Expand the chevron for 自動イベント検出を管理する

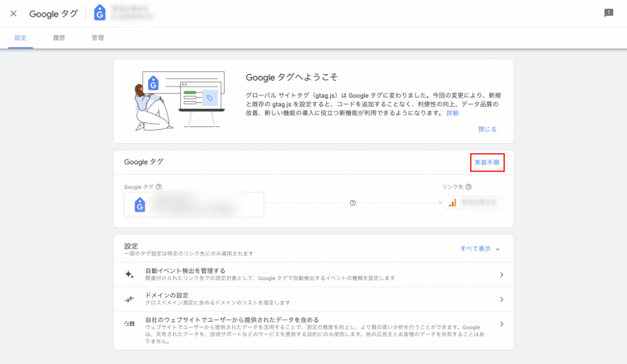pos(502,275)
